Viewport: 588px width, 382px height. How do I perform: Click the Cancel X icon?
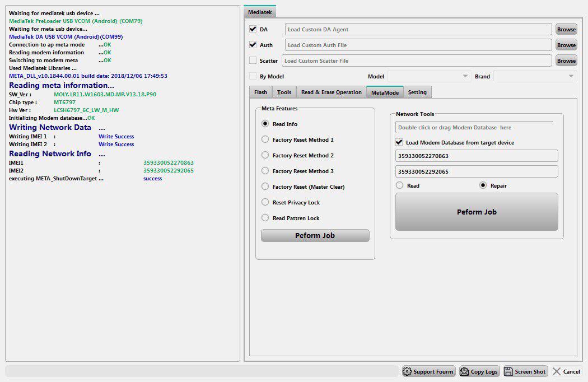tap(557, 371)
